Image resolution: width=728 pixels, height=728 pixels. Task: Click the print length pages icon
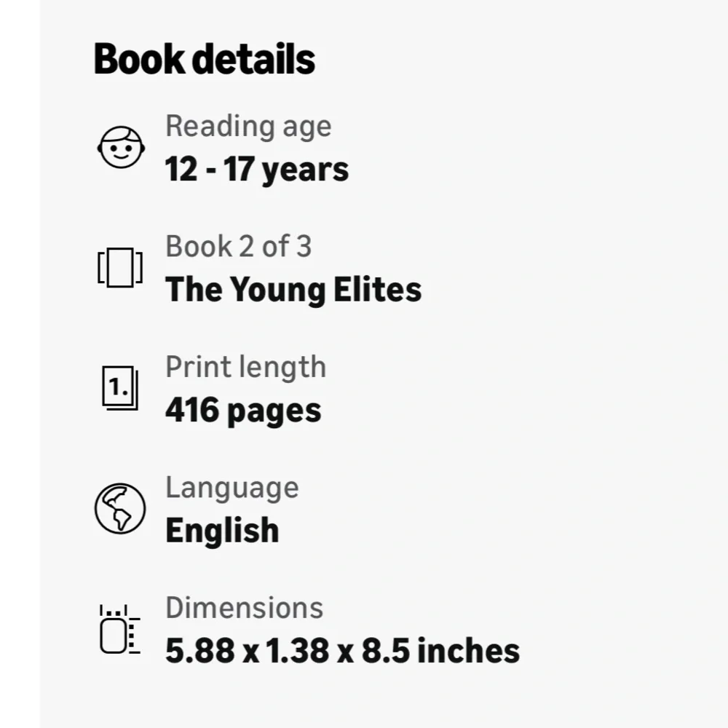point(120,388)
